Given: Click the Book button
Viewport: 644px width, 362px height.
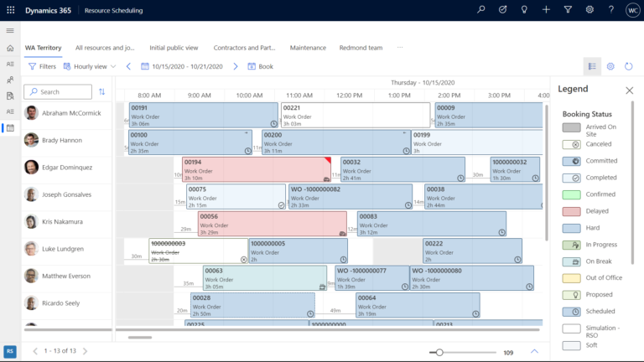Looking at the screenshot, I should [260, 66].
